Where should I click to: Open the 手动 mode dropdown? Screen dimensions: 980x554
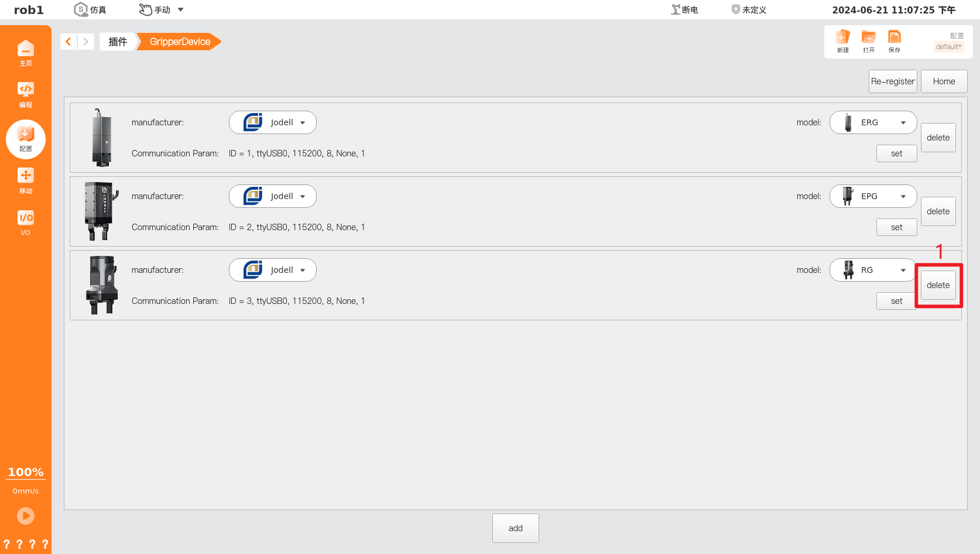click(x=161, y=9)
